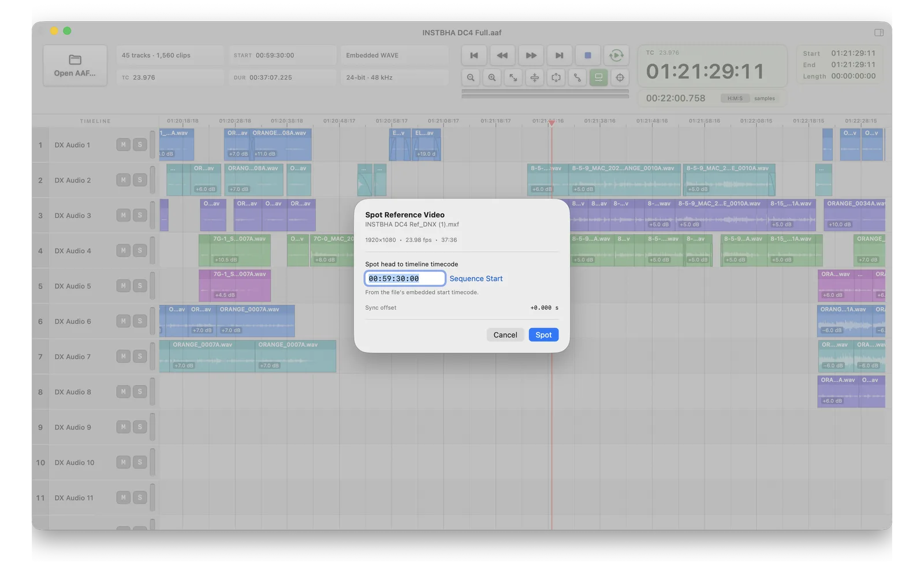Click DX Audio 1 track level fader
The image size is (924, 572).
point(152,145)
